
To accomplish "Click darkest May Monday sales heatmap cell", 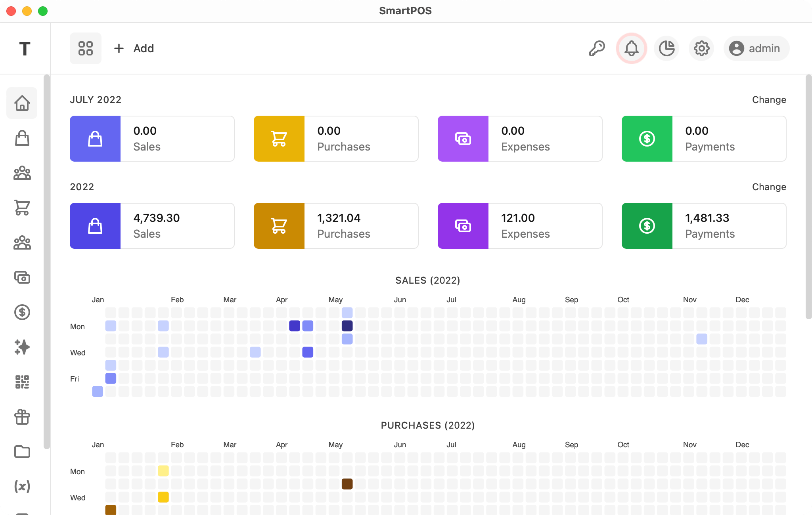I will point(347,326).
